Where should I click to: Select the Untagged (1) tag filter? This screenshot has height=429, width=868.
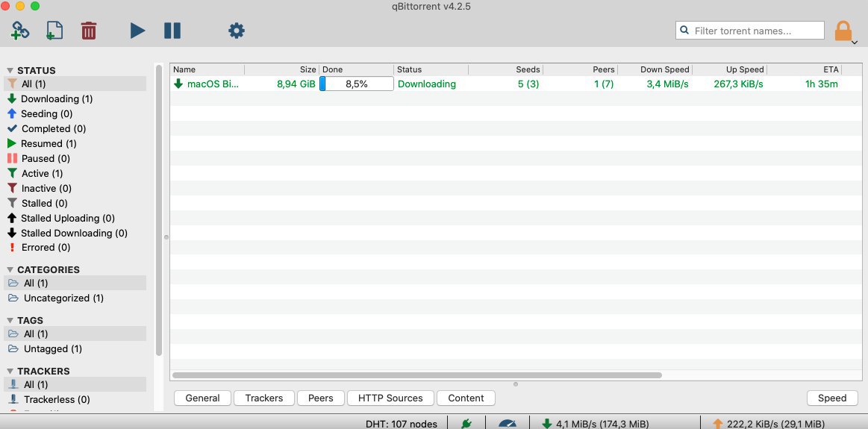click(x=75, y=349)
